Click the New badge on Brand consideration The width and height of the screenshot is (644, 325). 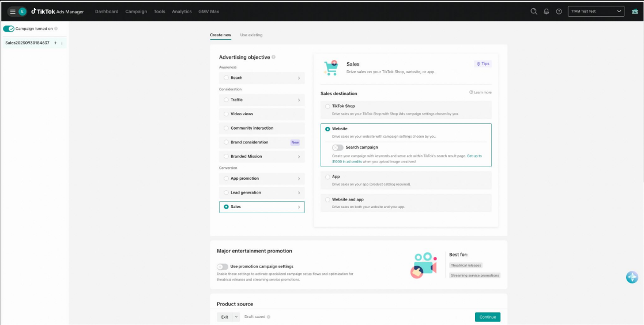[295, 142]
